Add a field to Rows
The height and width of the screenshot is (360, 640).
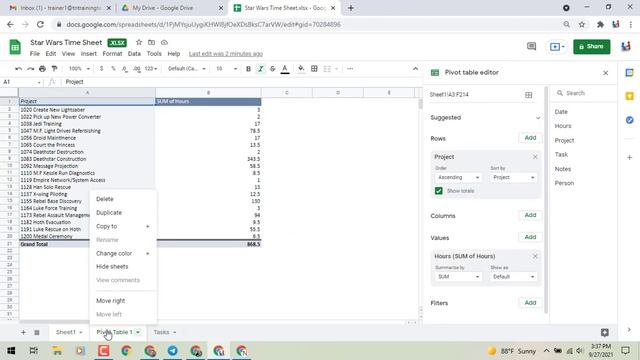[530, 138]
